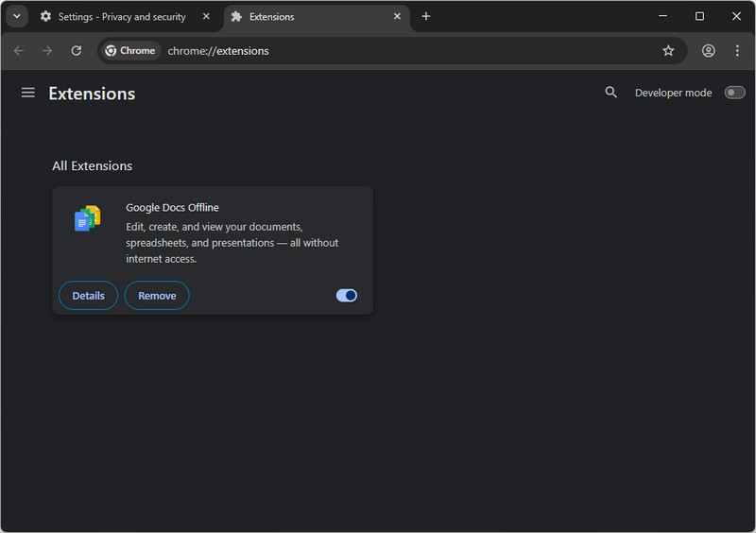The height and width of the screenshot is (533, 756).
Task: Click the Settings tab gear icon
Action: (x=45, y=16)
